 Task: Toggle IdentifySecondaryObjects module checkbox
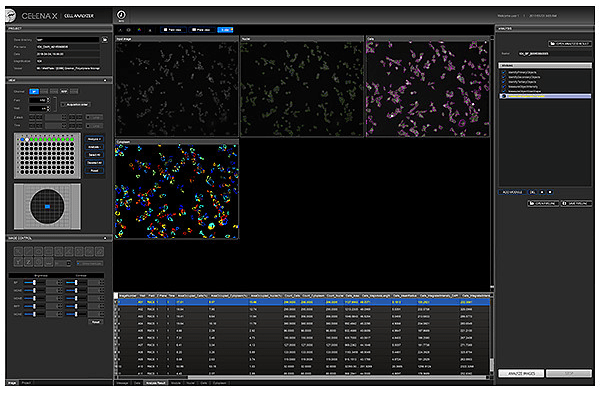[x=503, y=77]
